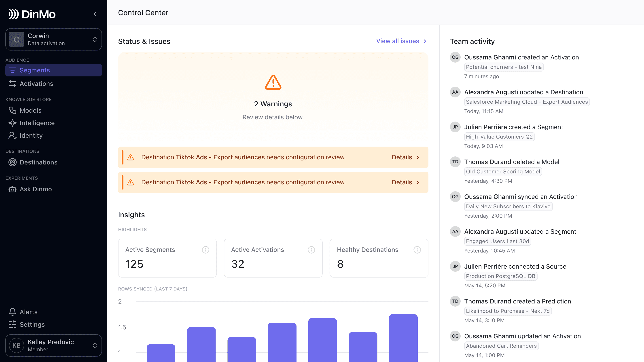Click the Alerts bell icon
This screenshot has width=644, height=362.
click(12, 312)
